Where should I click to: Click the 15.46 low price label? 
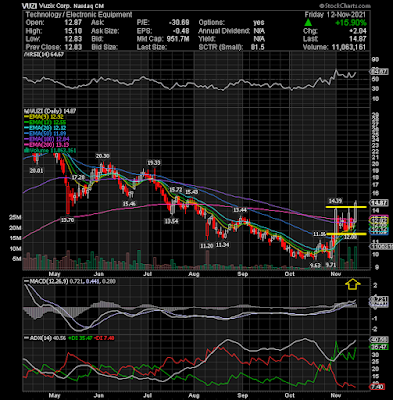point(129,204)
